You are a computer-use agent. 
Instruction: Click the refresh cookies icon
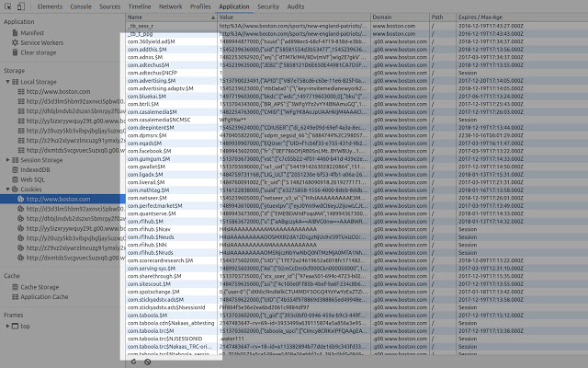[133, 362]
